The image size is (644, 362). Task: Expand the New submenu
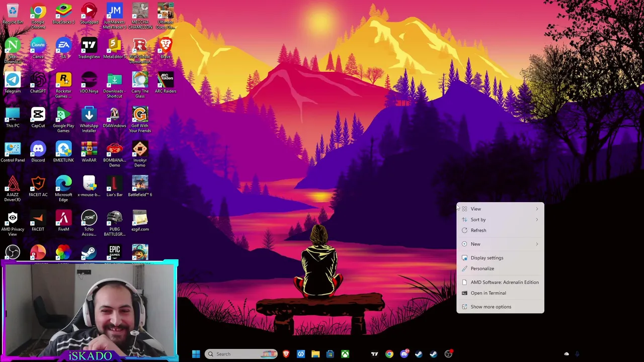[x=500, y=244]
